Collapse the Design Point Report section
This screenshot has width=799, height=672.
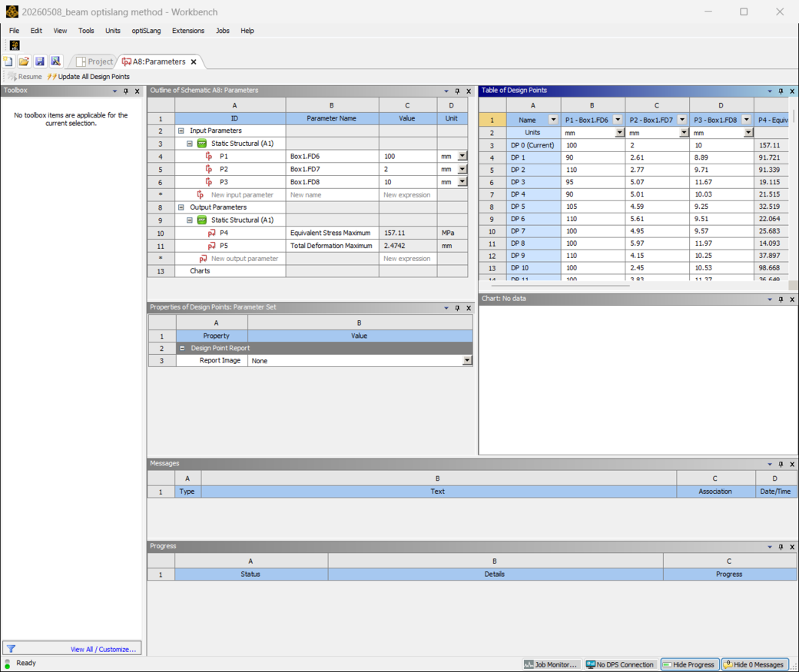(x=182, y=348)
